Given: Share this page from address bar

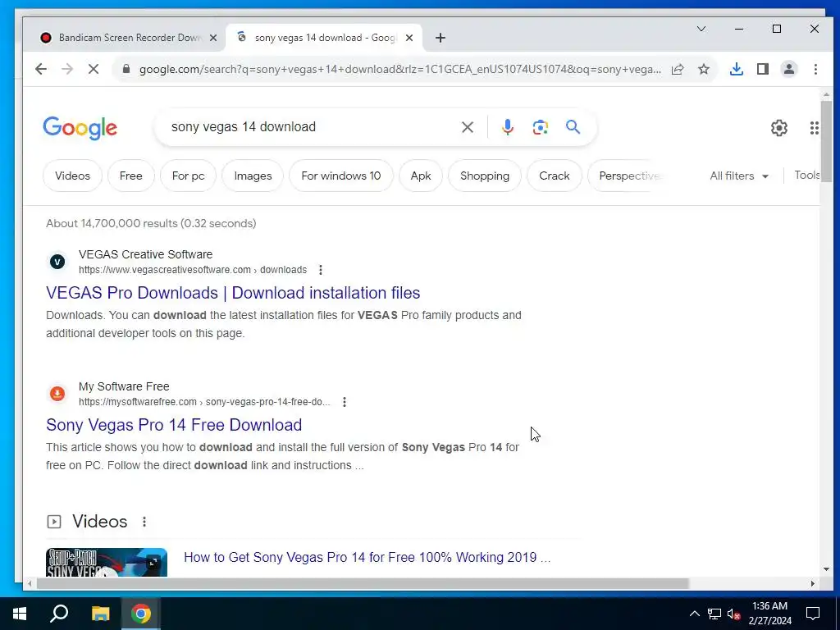Looking at the screenshot, I should (x=678, y=69).
